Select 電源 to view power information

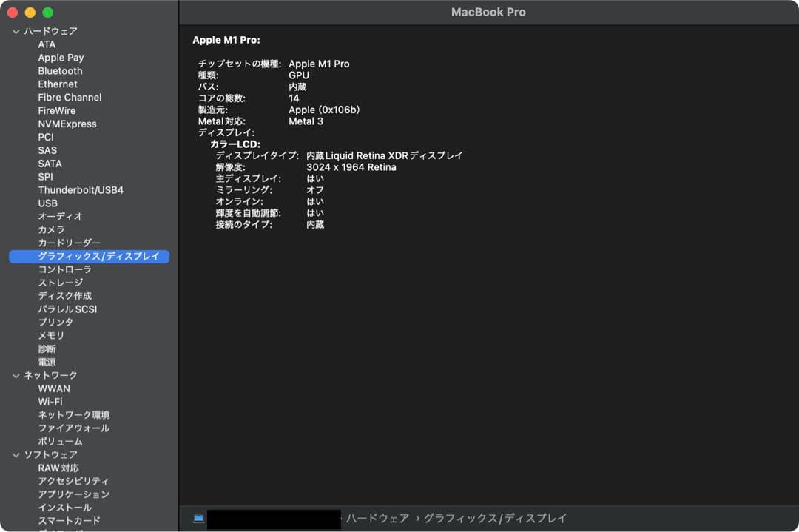[x=47, y=362]
